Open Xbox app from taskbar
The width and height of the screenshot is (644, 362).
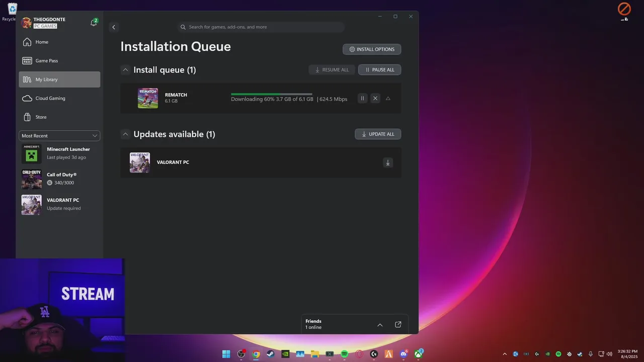click(x=419, y=354)
